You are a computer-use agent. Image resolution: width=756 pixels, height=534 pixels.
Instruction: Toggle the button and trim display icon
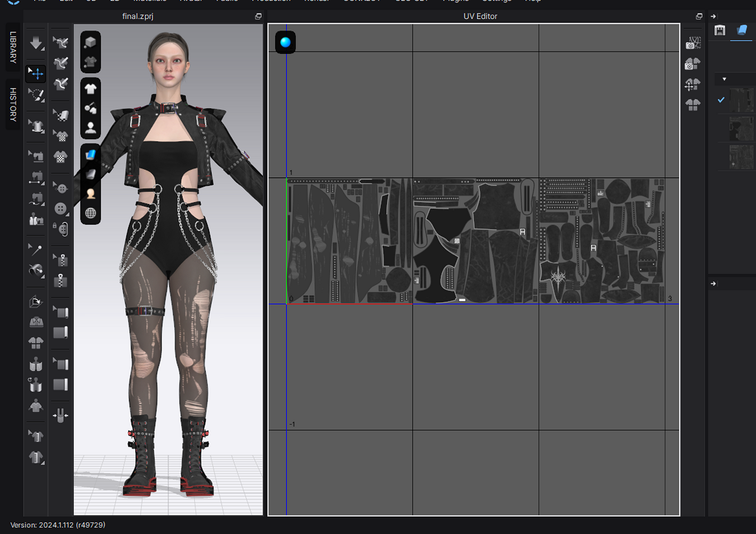[x=91, y=108]
